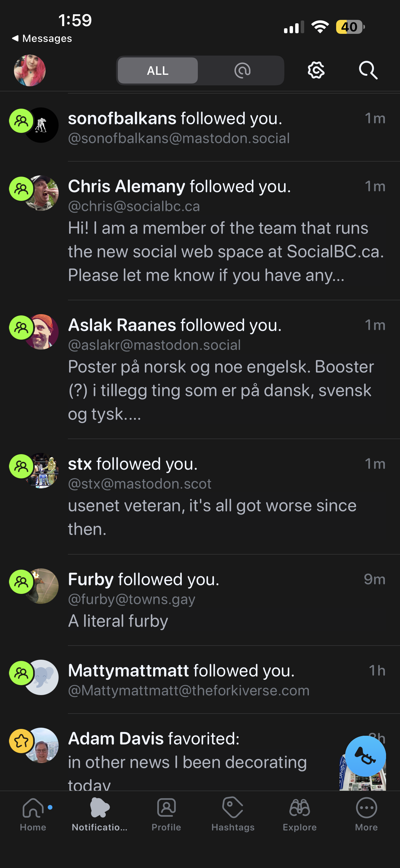Tap the blue compose trumpet button

coord(365,756)
